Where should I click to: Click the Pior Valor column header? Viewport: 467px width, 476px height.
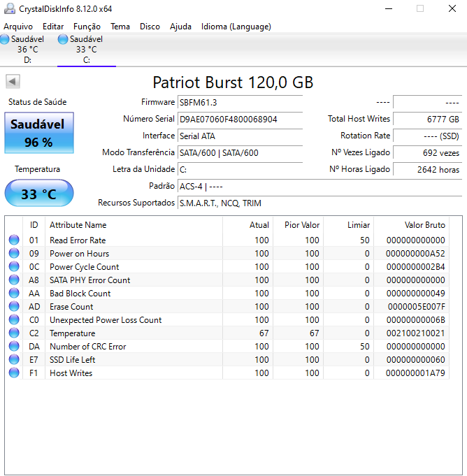(x=299, y=225)
